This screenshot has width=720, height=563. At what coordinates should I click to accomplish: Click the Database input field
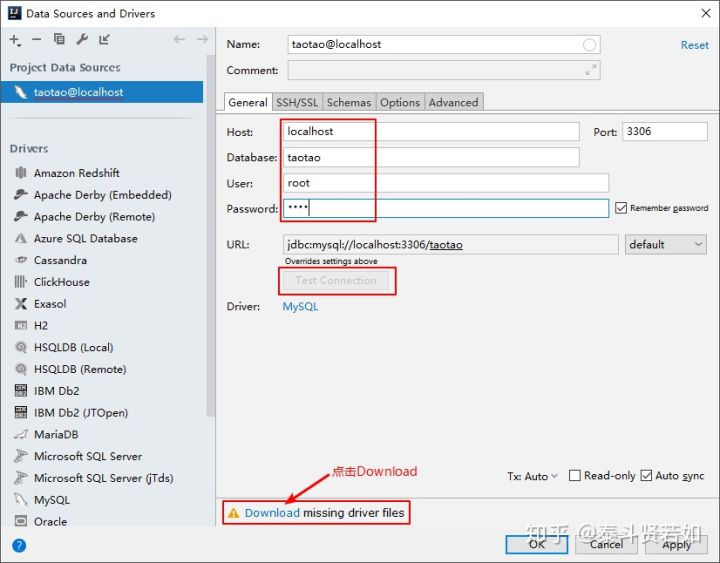(x=431, y=158)
